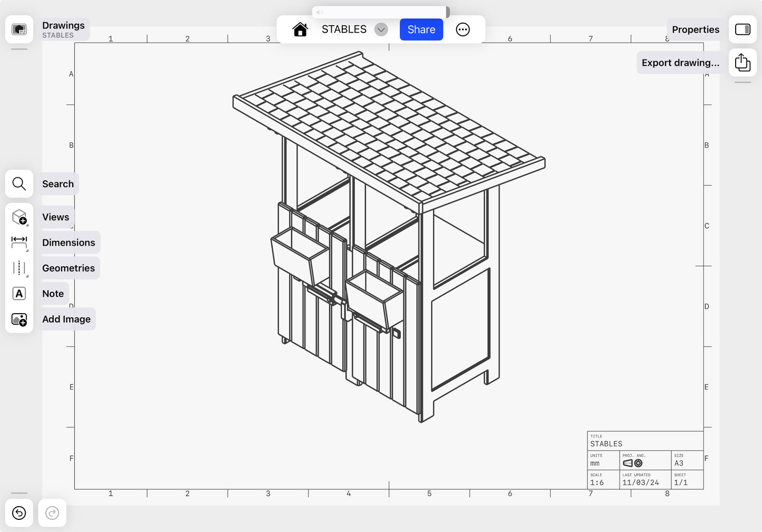The height and width of the screenshot is (532, 762).
Task: Click the blue Share button
Action: coord(421,30)
